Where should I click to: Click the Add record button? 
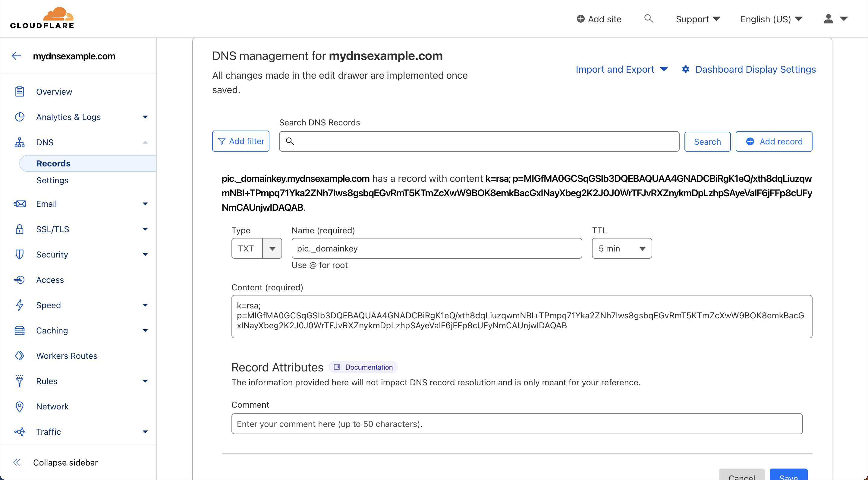point(774,141)
